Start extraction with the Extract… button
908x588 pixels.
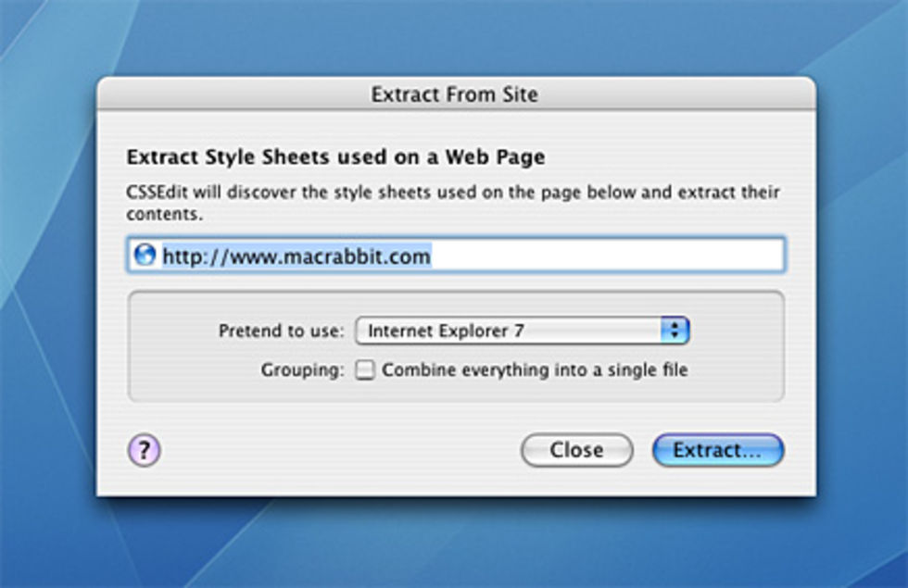pos(717,451)
